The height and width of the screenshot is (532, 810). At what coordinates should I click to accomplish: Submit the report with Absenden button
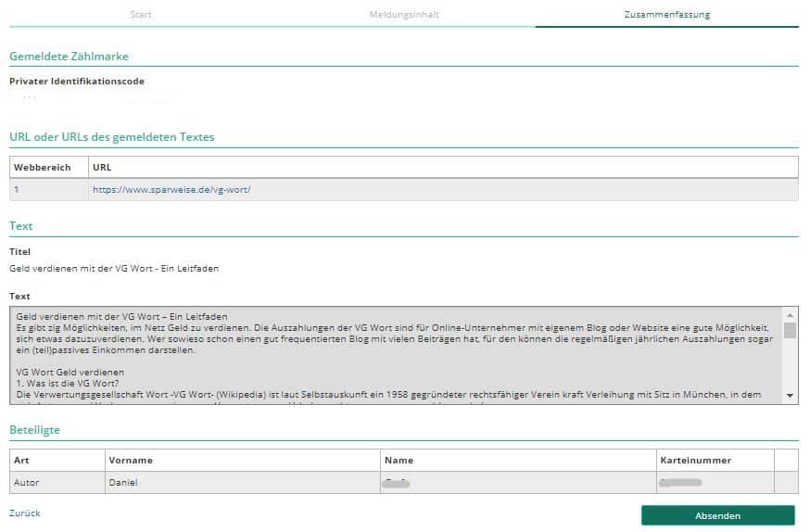tap(718, 515)
